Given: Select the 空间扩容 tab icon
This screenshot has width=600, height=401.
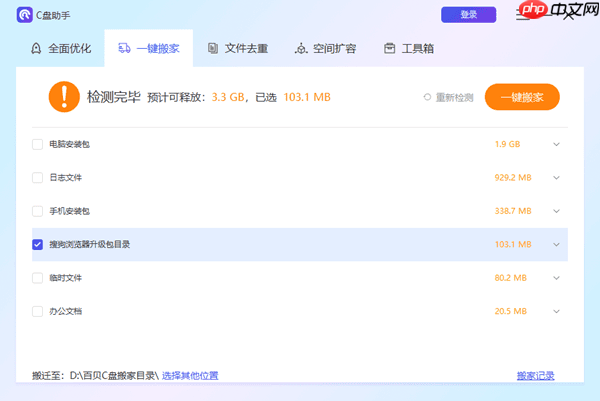Looking at the screenshot, I should click(301, 48).
